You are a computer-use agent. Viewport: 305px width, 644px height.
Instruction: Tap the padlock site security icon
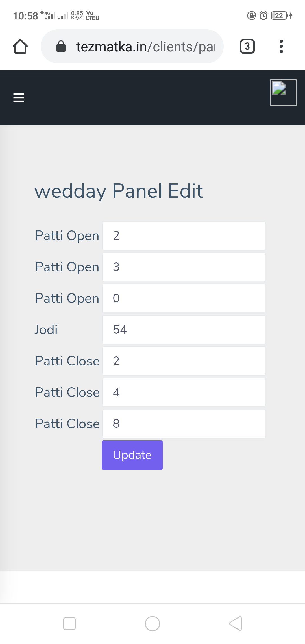[x=61, y=46]
